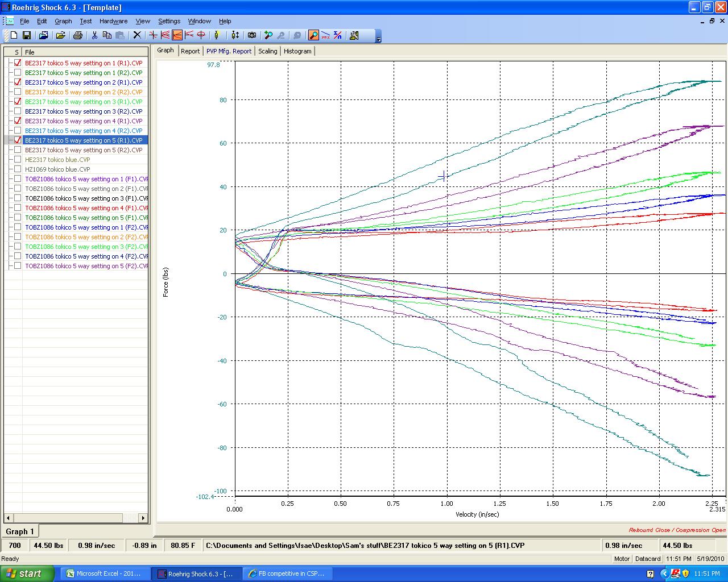
Task: Click the camera snapshot icon
Action: (x=252, y=35)
